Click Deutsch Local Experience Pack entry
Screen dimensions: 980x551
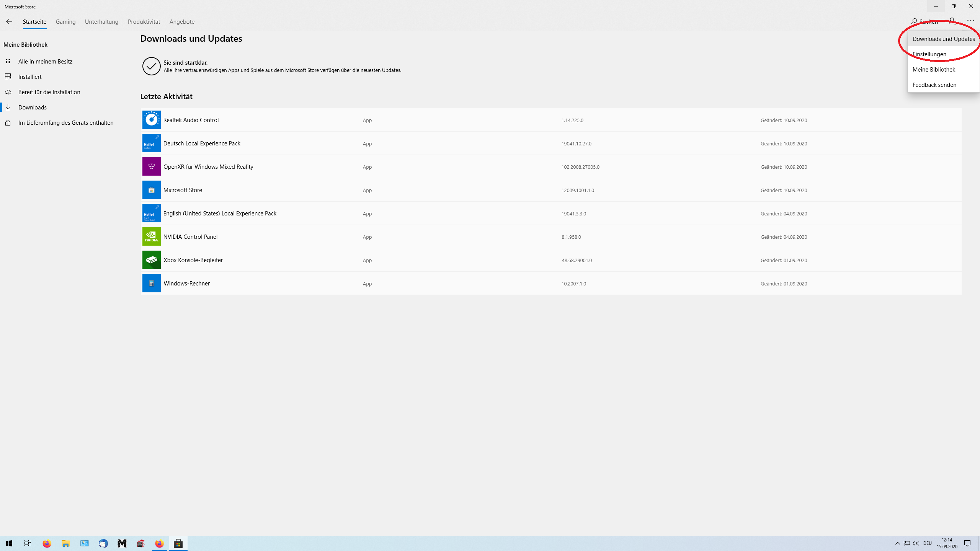point(202,143)
